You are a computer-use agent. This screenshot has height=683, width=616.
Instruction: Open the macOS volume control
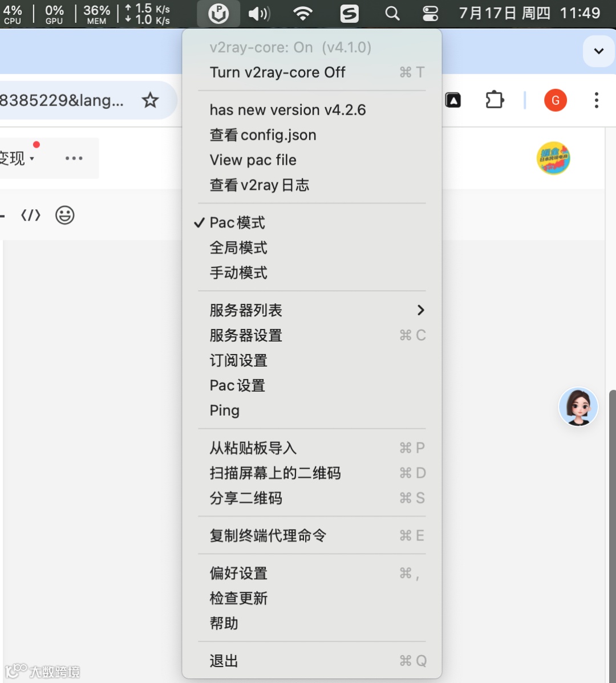click(x=260, y=13)
